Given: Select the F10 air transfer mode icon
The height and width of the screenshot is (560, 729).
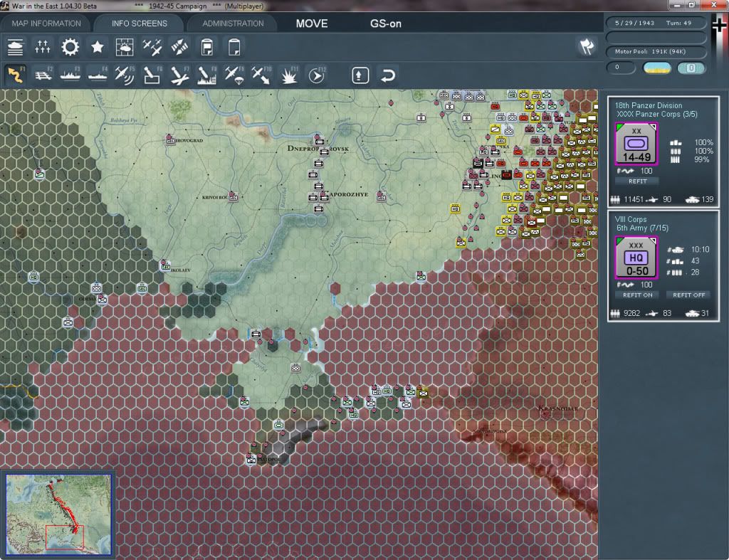Looking at the screenshot, I should [261, 75].
